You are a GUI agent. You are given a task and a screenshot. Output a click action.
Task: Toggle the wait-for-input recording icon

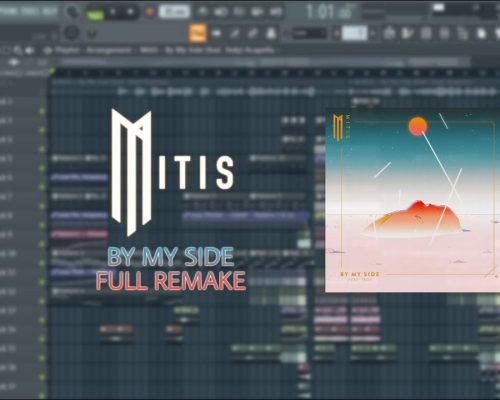pyautogui.click(x=220, y=12)
